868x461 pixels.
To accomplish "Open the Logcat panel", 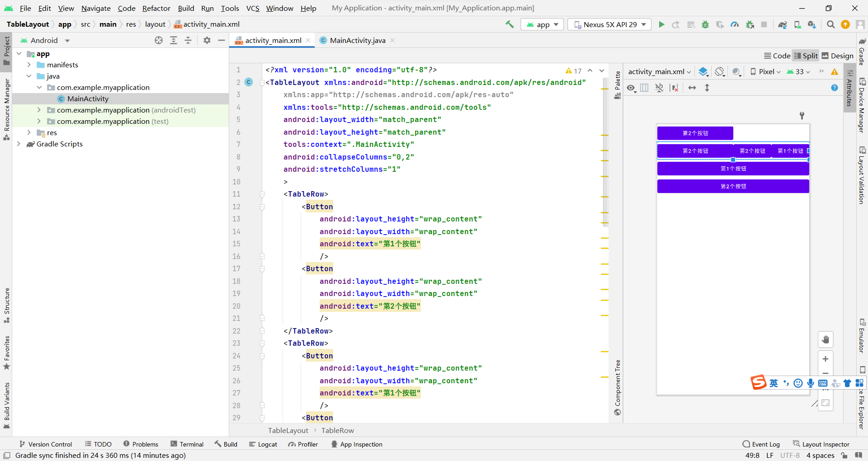I will pos(263,444).
